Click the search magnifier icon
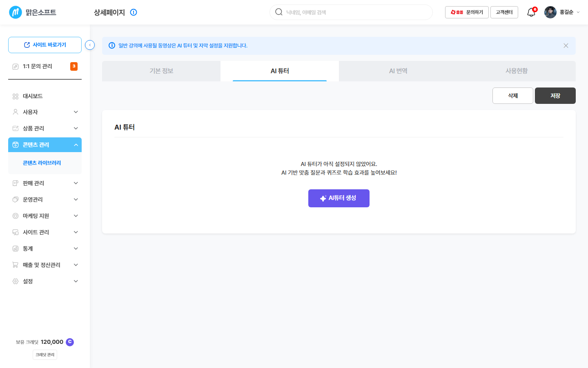This screenshot has height=368, width=588. tap(279, 12)
